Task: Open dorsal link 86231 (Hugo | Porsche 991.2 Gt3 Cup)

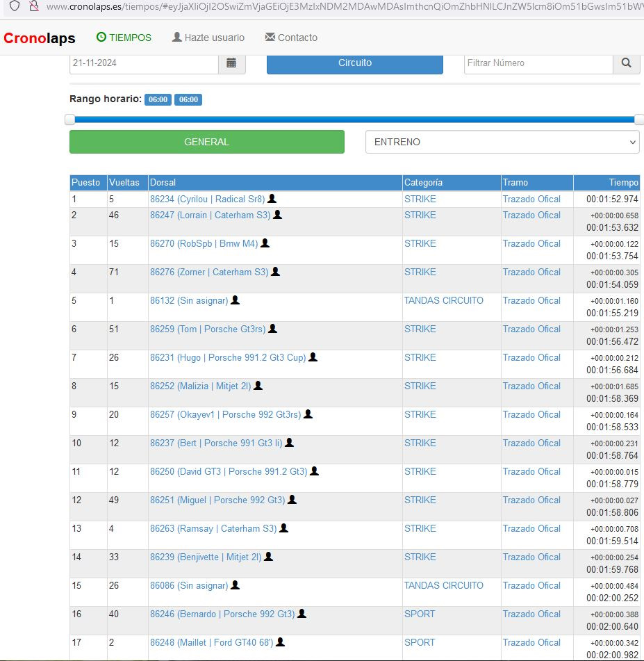Action: [x=228, y=357]
